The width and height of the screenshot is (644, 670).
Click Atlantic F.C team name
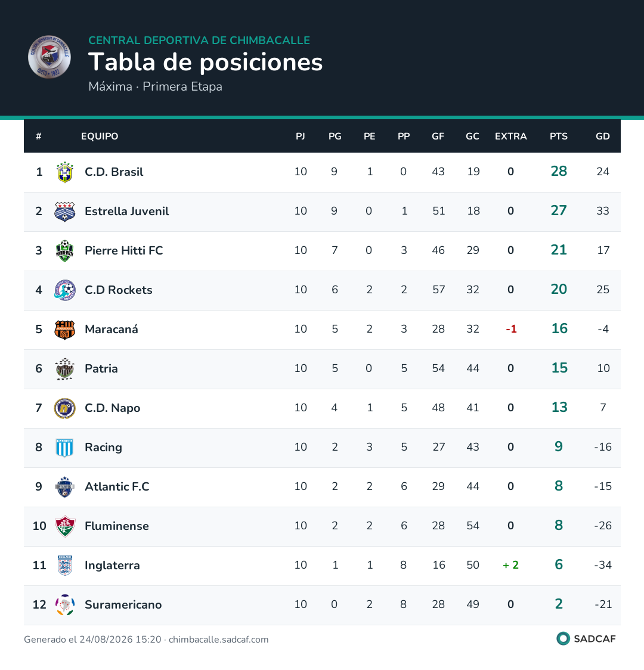(x=117, y=486)
